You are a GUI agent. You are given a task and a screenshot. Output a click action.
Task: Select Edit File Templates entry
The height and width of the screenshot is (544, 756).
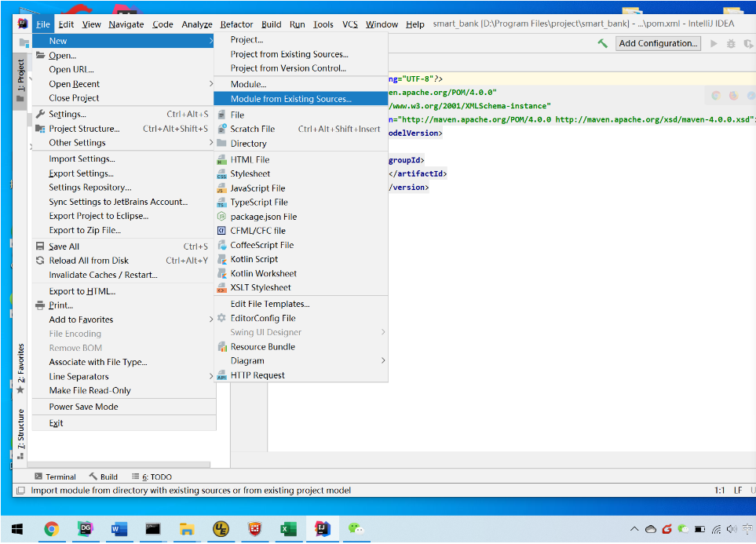[x=301, y=304]
